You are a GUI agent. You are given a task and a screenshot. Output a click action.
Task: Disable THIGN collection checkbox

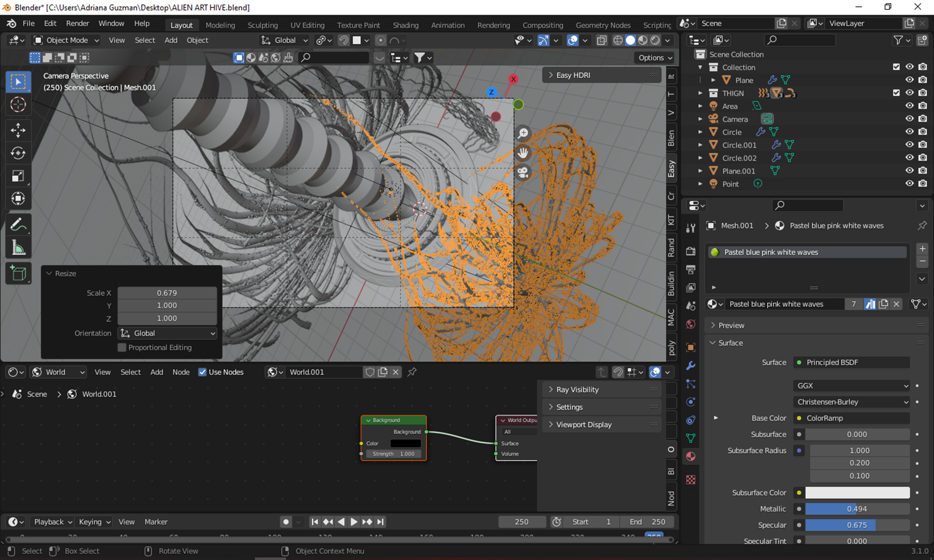[x=896, y=93]
